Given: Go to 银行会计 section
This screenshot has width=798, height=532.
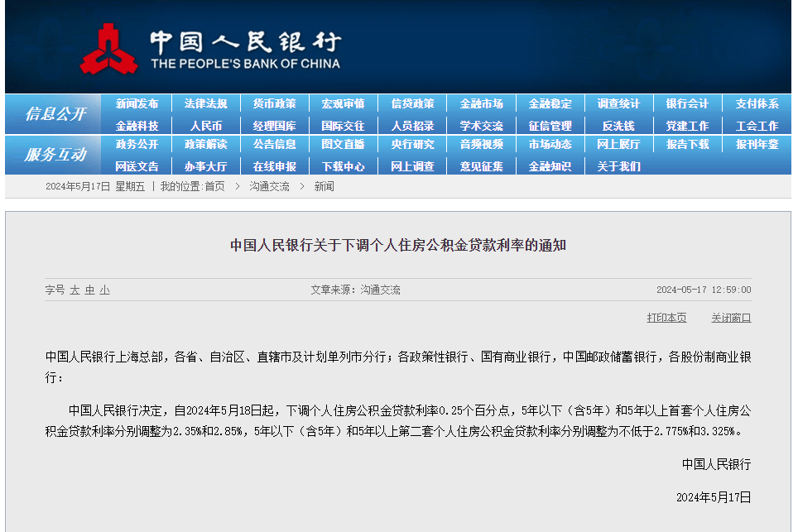Looking at the screenshot, I should click(688, 103).
